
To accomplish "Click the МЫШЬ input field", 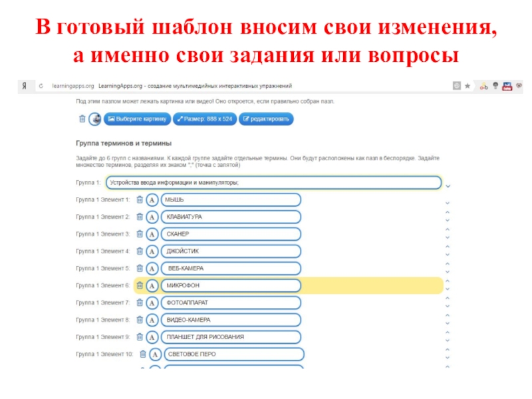I will (x=231, y=200).
